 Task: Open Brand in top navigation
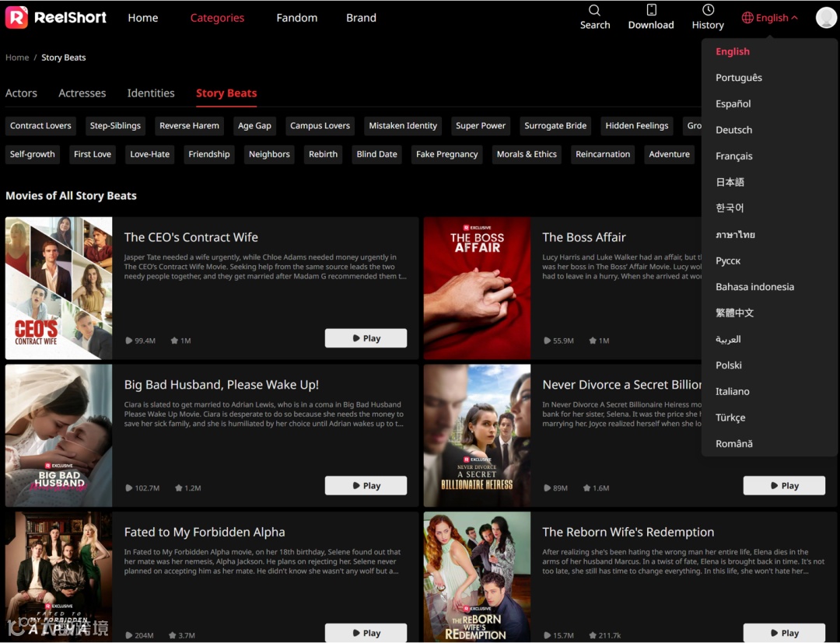click(361, 18)
